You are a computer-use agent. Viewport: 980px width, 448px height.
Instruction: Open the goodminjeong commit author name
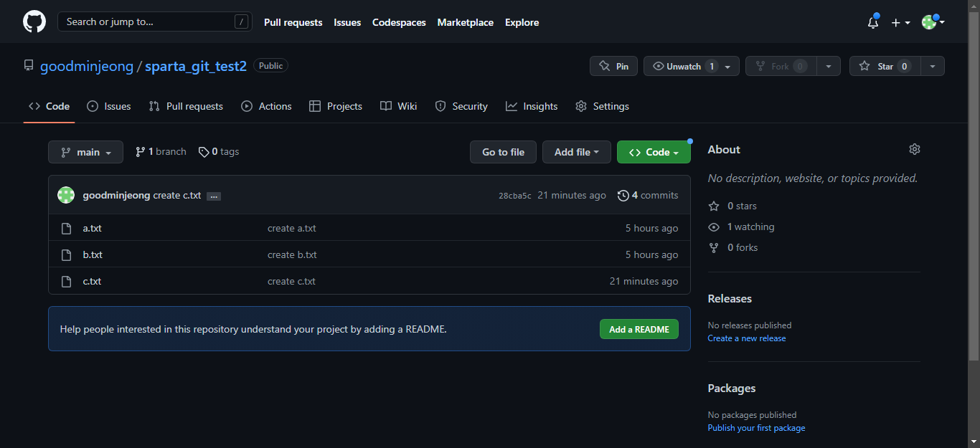coord(116,195)
